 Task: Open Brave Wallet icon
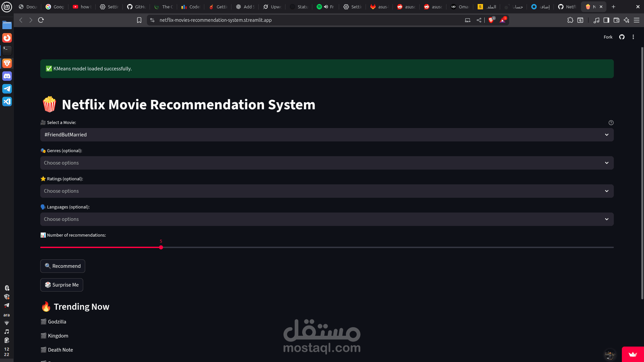tap(616, 20)
